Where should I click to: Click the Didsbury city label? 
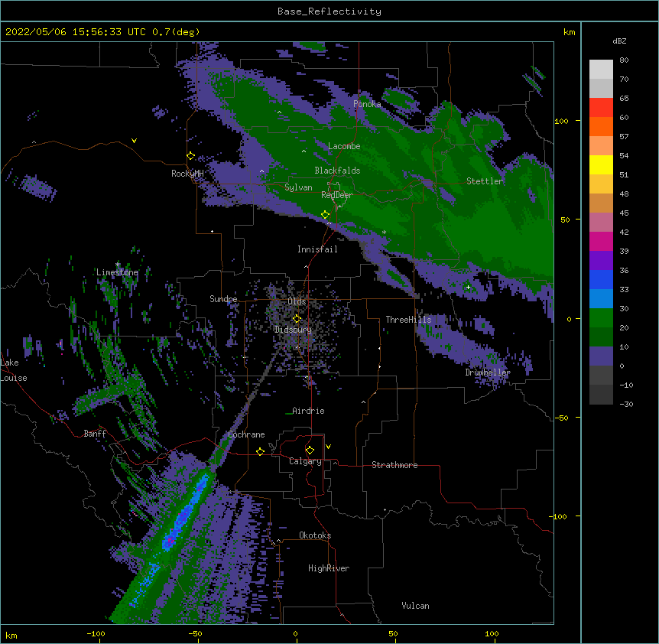[x=293, y=330]
